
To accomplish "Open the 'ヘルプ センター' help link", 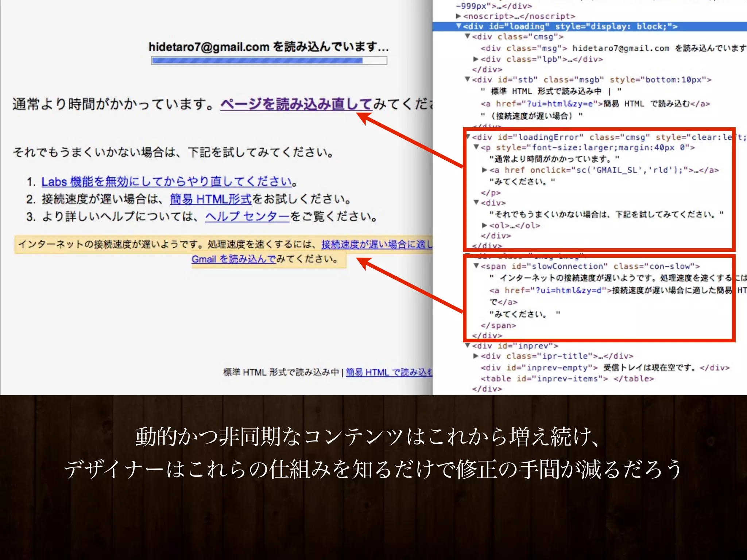I will (247, 217).
